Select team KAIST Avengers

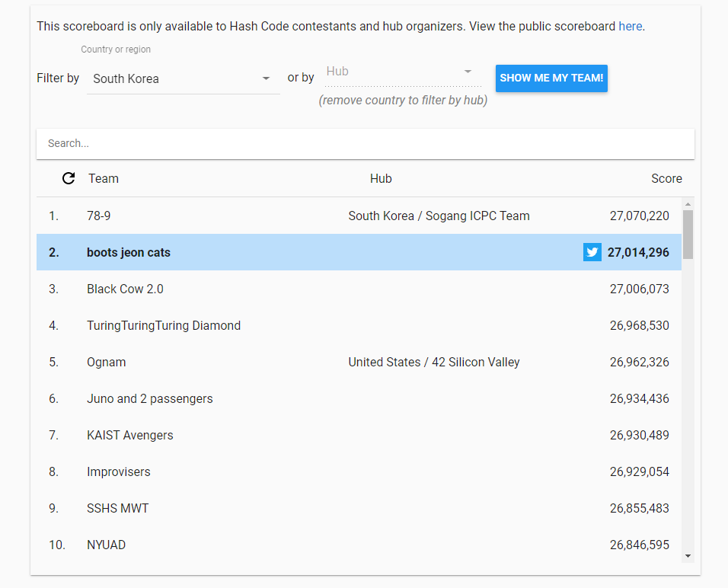click(x=130, y=435)
